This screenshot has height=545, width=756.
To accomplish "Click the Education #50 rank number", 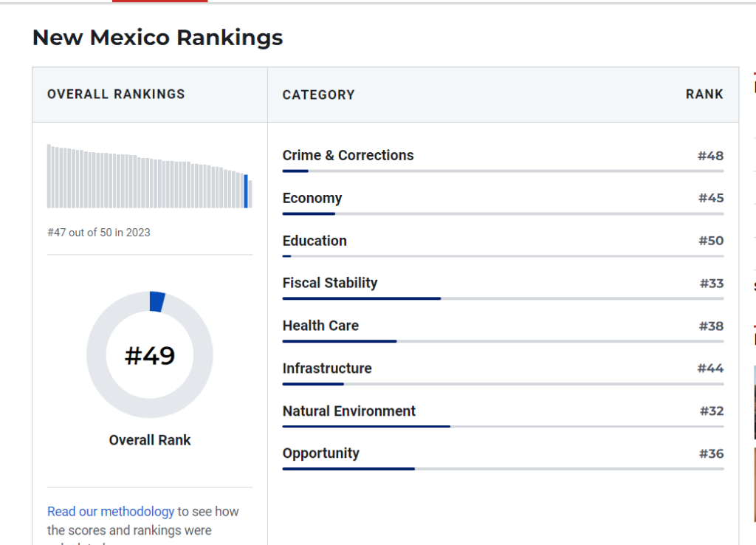I will click(x=710, y=241).
